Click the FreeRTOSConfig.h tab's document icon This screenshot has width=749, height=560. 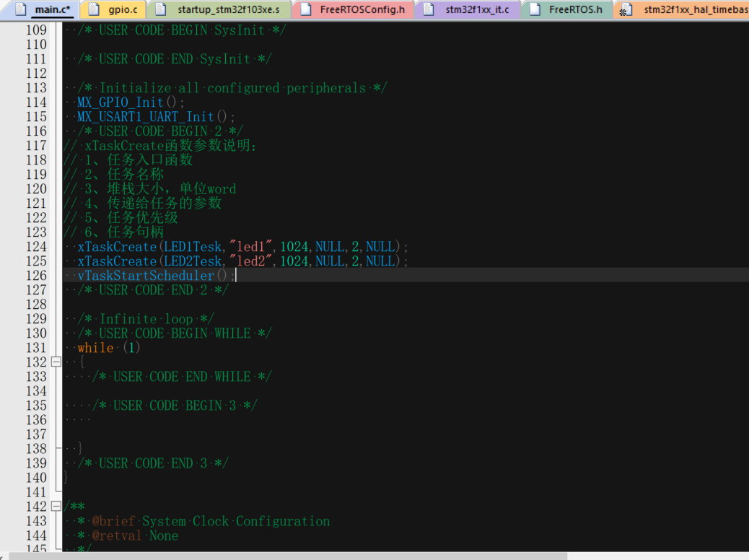tap(306, 10)
